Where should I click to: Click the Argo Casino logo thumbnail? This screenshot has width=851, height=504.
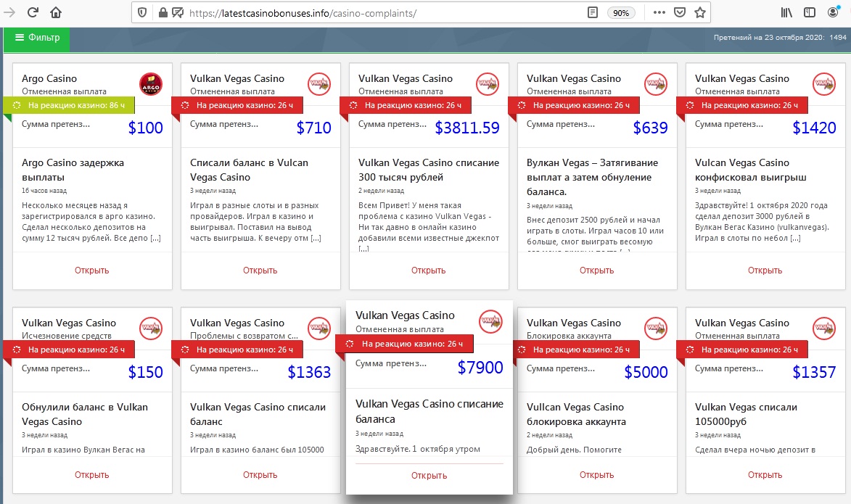(150, 84)
